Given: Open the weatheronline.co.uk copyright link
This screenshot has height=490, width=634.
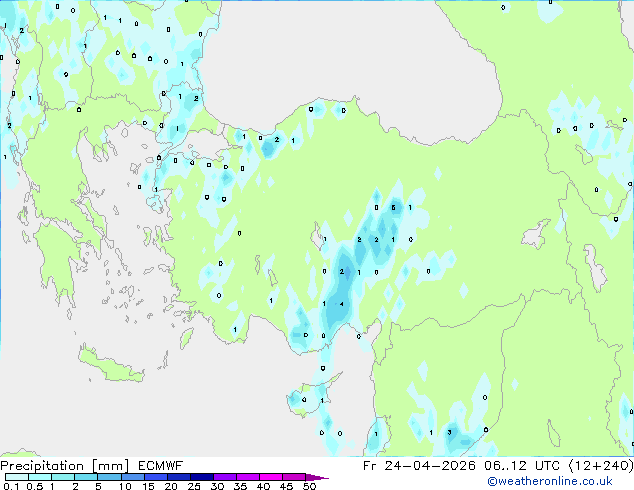Looking at the screenshot, I should (x=550, y=481).
